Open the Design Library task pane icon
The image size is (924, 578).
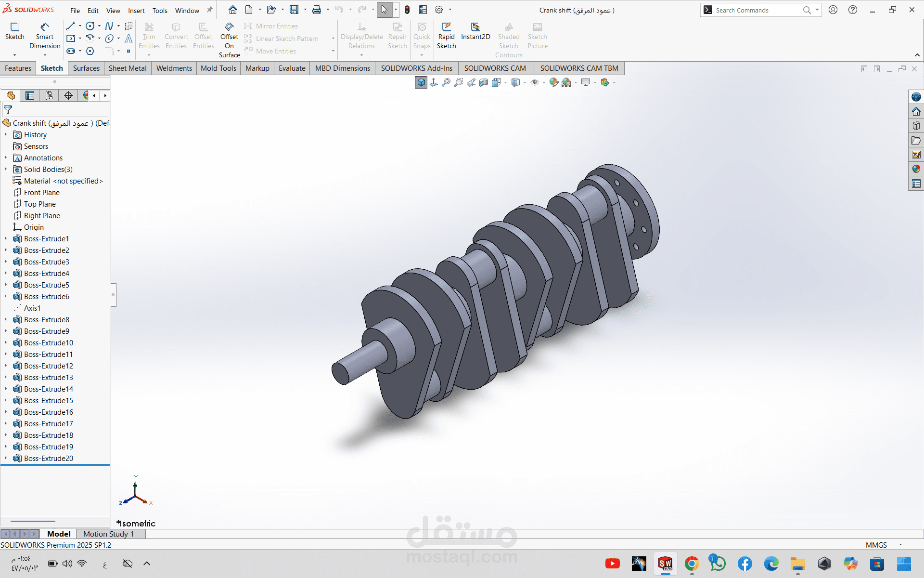pyautogui.click(x=916, y=126)
